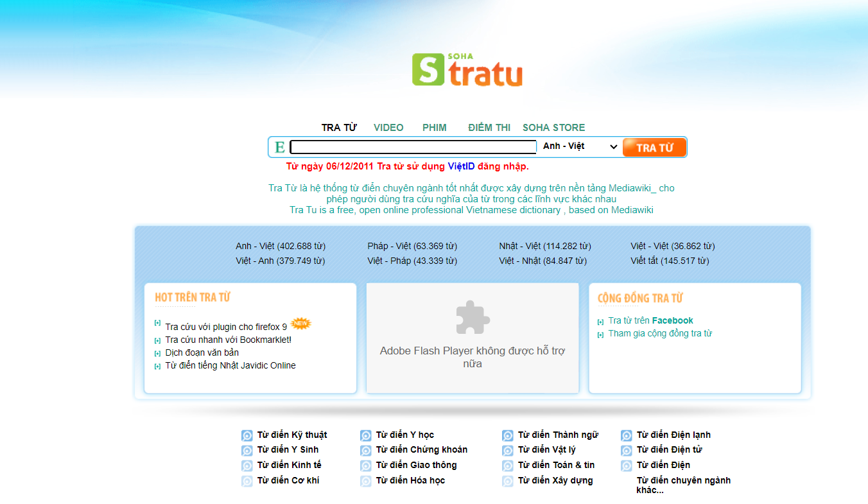Click the icon beside Từ điển Kinh tế
The image size is (868, 504).
(247, 465)
